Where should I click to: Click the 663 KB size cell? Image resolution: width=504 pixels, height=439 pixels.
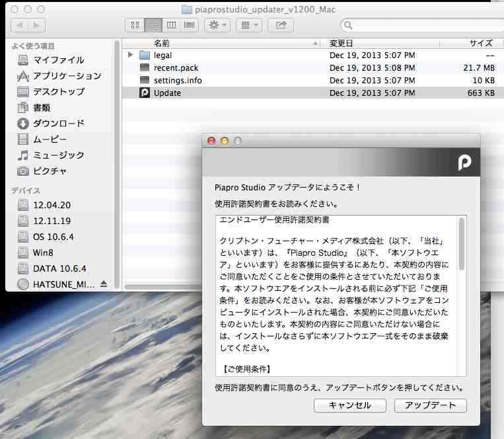(x=481, y=93)
